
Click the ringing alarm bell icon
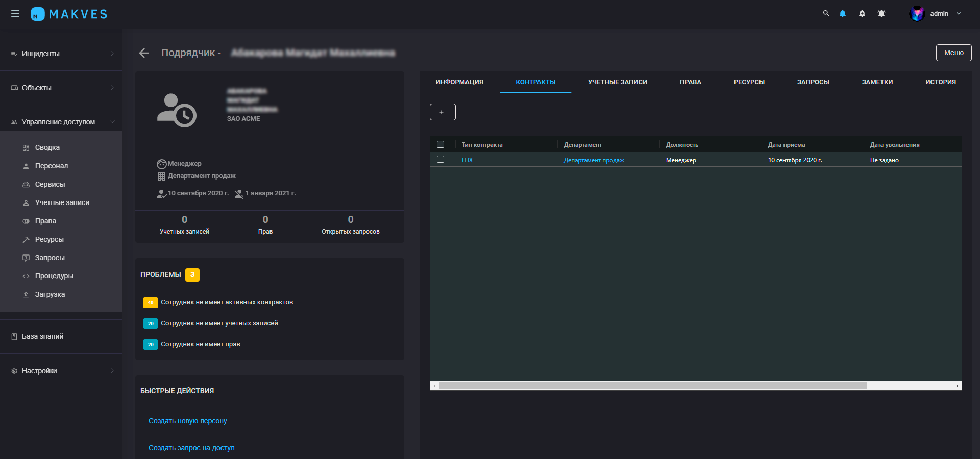[x=881, y=14]
